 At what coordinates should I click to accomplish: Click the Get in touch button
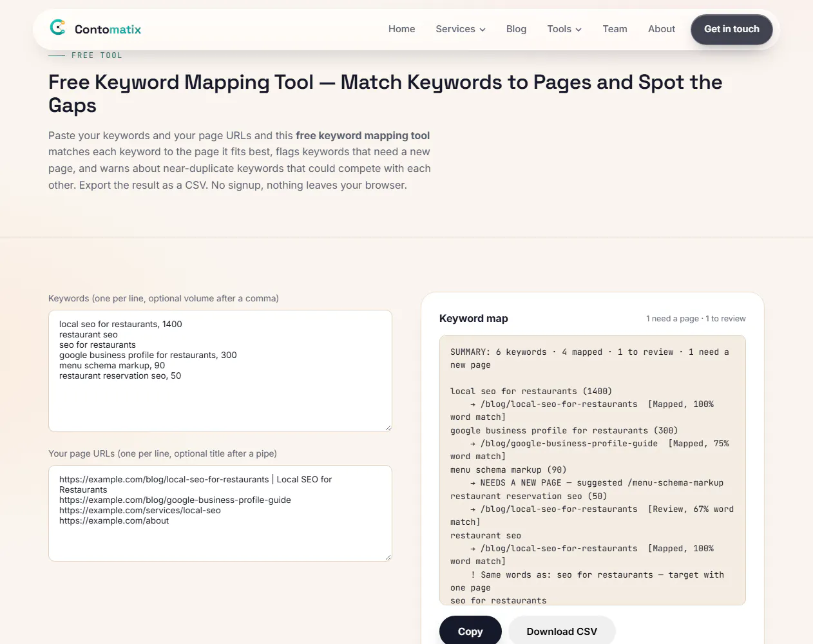pyautogui.click(x=732, y=30)
